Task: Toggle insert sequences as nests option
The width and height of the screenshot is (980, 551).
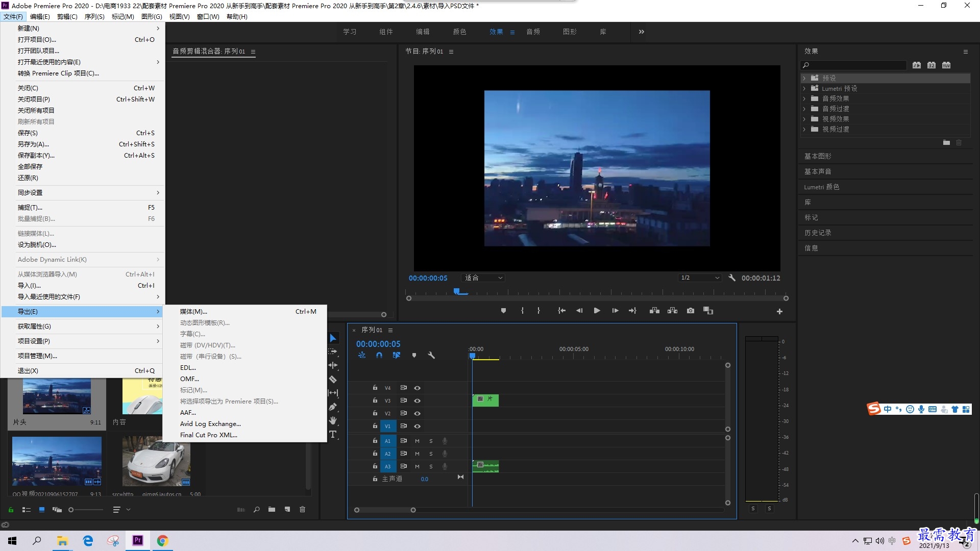Action: pos(362,355)
